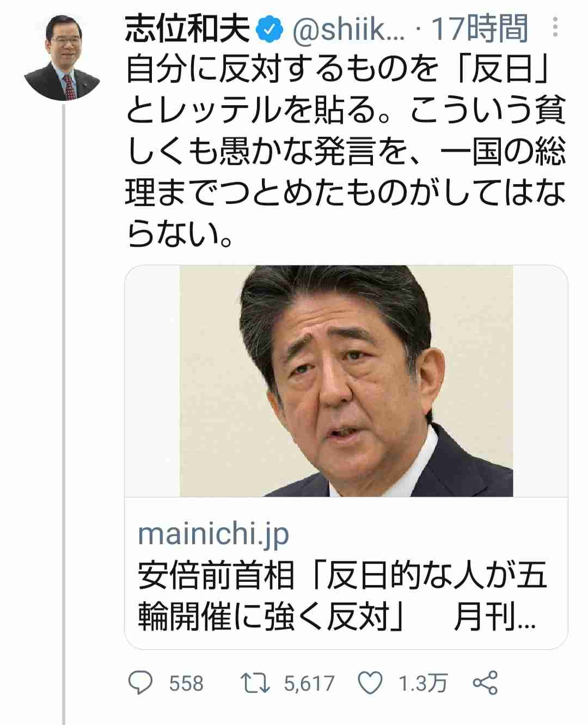The width and height of the screenshot is (588, 725).
Task: Click the 558 replies count
Action: pyautogui.click(x=186, y=683)
